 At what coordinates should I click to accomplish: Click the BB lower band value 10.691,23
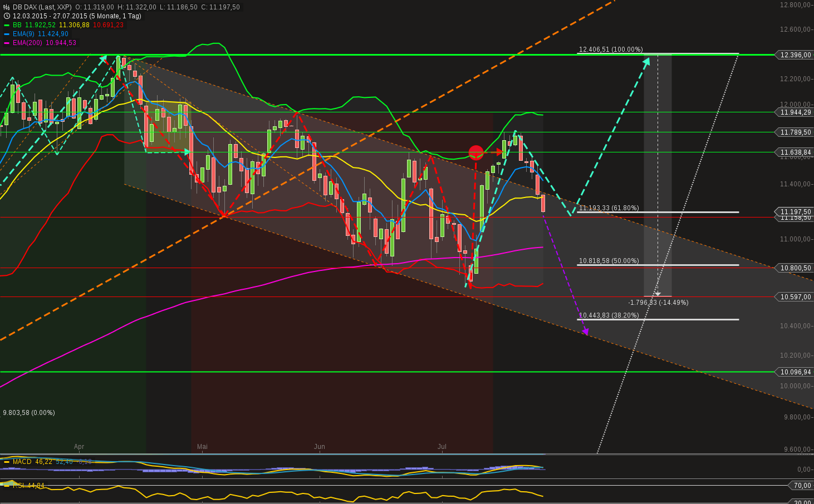click(x=108, y=25)
